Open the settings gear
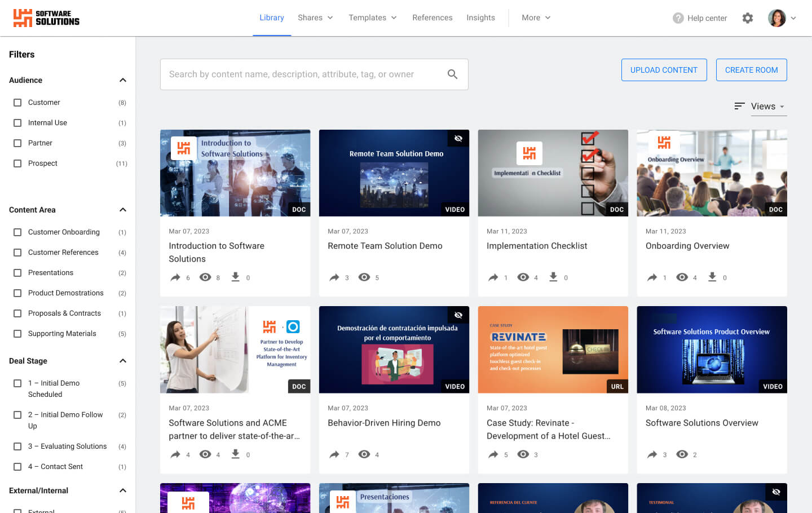Viewport: 812px width, 513px height. [x=748, y=18]
